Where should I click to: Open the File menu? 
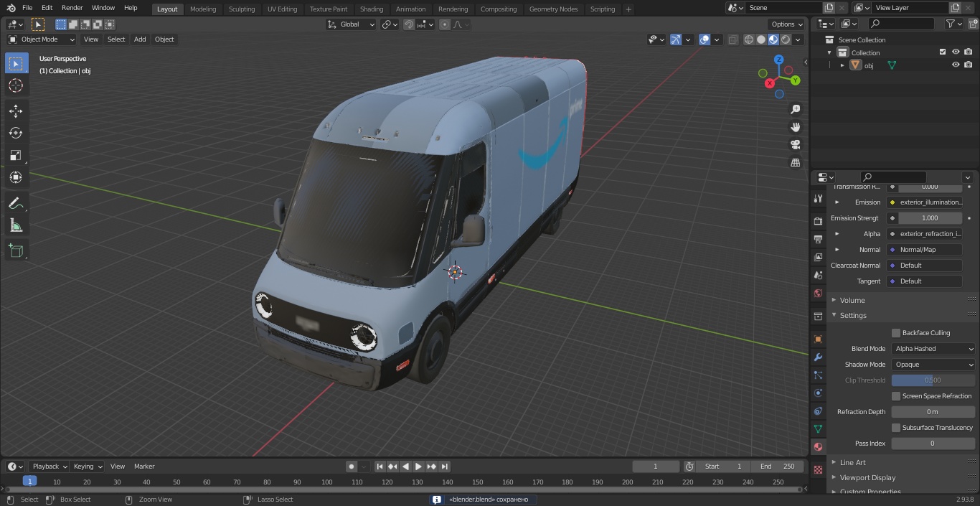27,8
